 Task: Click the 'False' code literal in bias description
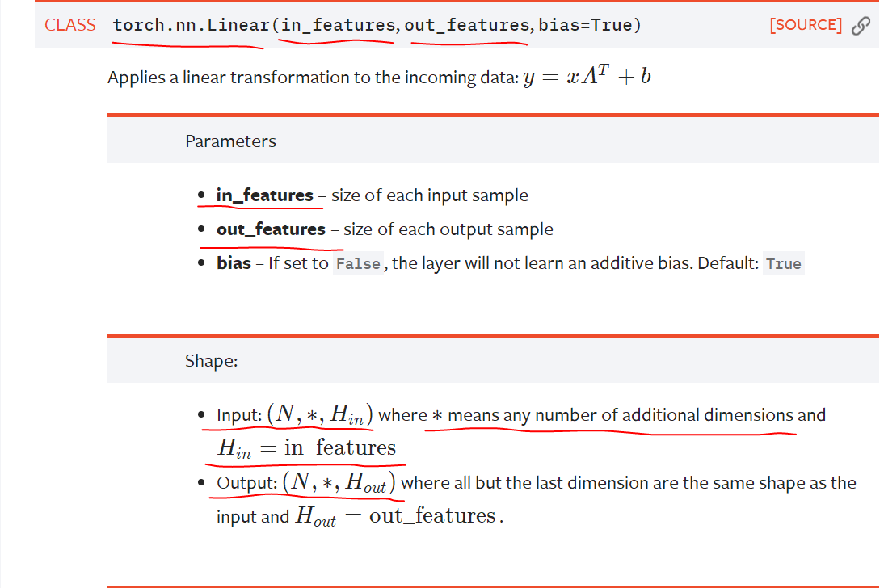pyautogui.click(x=358, y=264)
